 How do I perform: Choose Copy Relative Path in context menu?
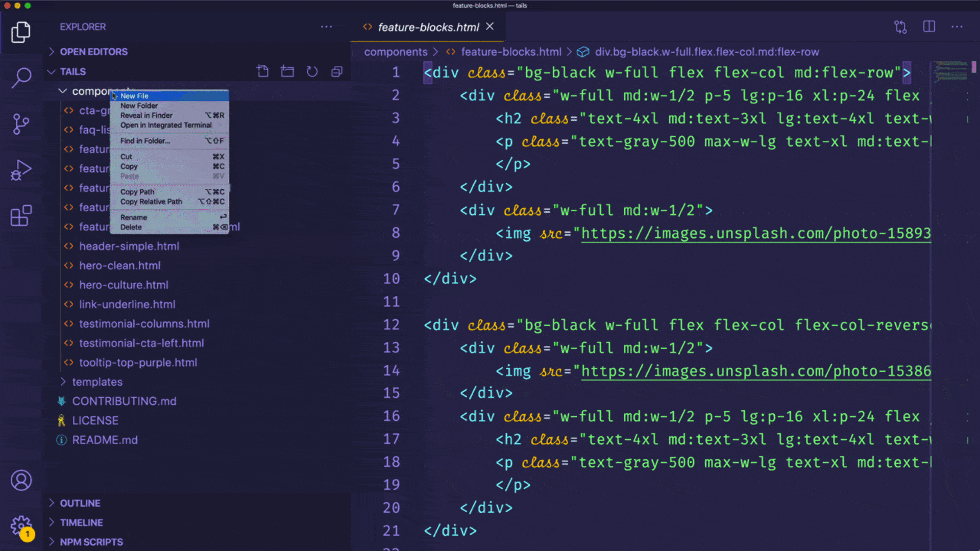point(151,202)
